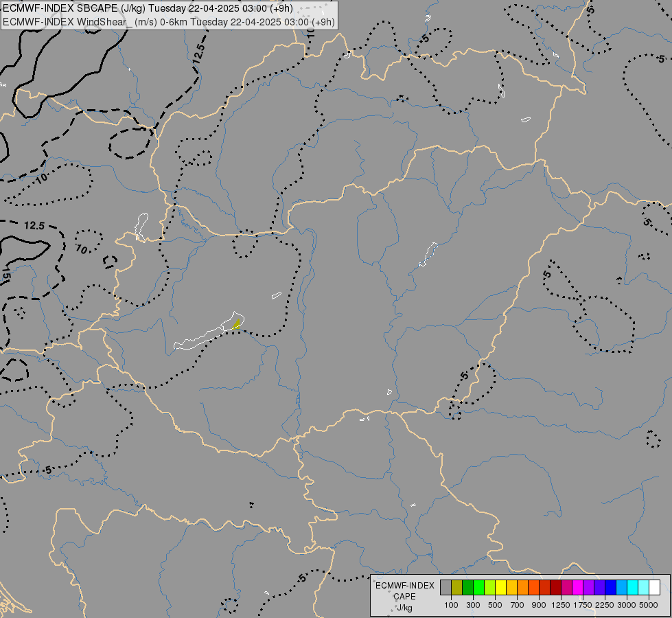Click the 15 contour label at left edge
Image resolution: width=672 pixels, height=618 pixels.
tap(5, 273)
